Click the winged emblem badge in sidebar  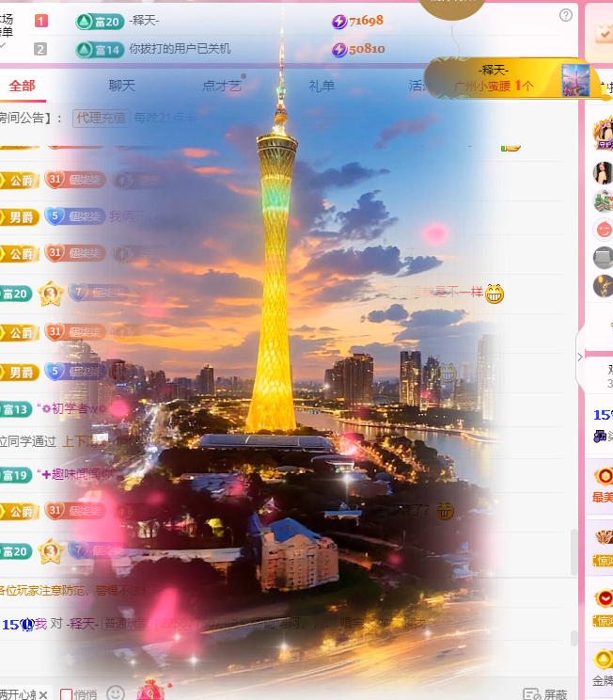(x=604, y=537)
